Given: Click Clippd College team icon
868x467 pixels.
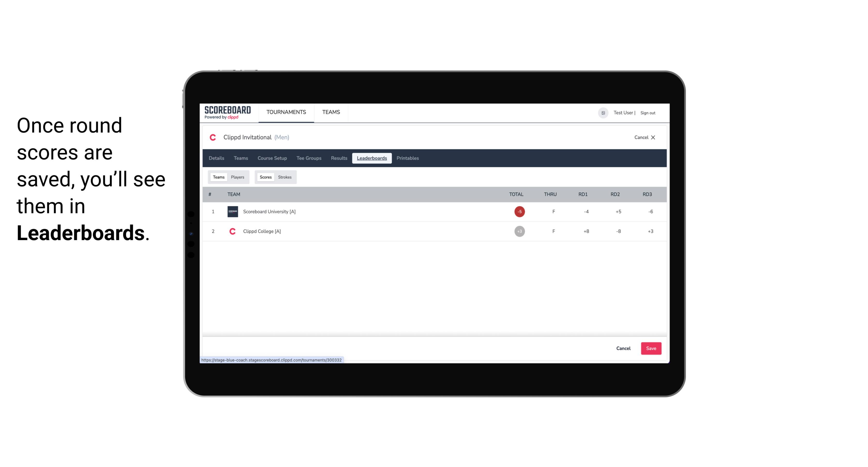Looking at the screenshot, I should click(232, 231).
